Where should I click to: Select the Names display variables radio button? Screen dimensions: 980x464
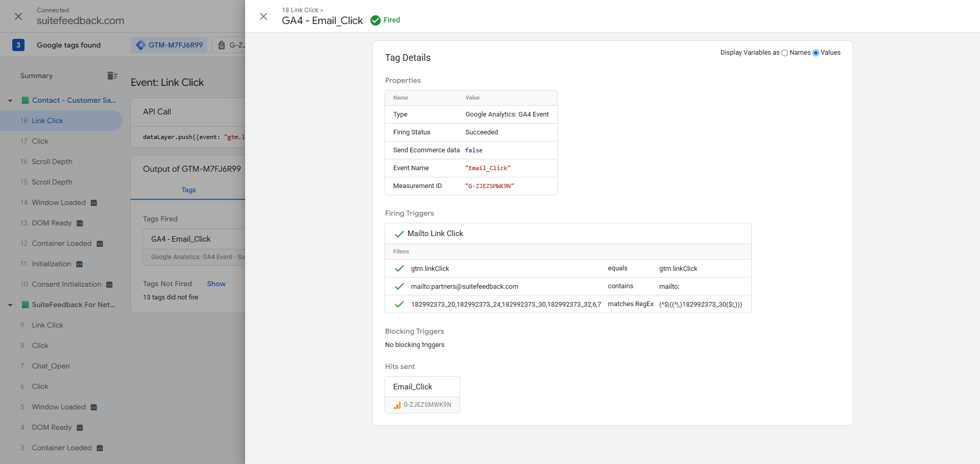click(x=784, y=53)
